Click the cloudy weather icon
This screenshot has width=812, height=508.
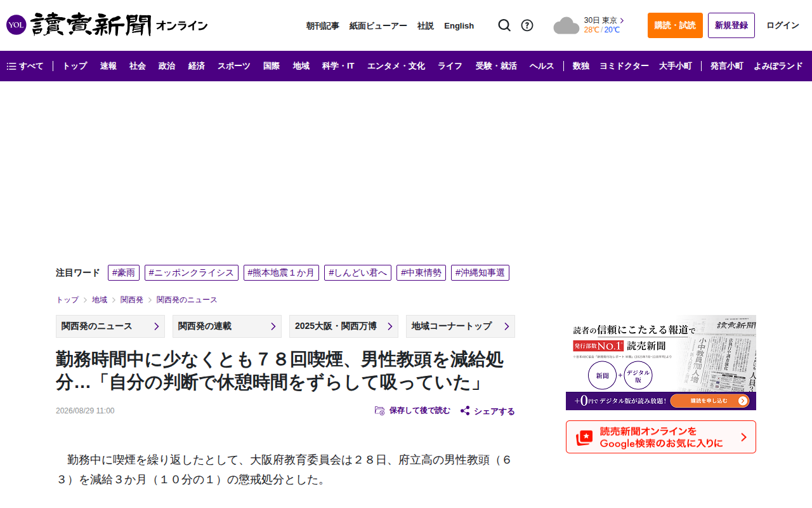566,26
